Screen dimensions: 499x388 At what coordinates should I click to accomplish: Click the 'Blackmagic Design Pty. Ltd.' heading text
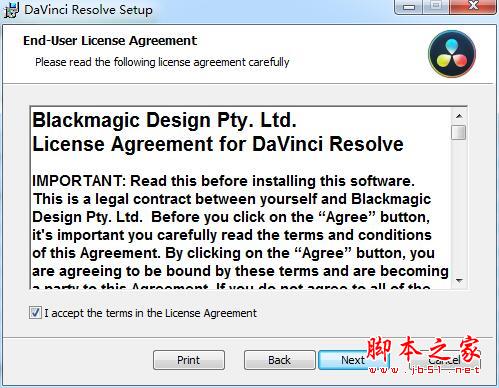tap(164, 120)
